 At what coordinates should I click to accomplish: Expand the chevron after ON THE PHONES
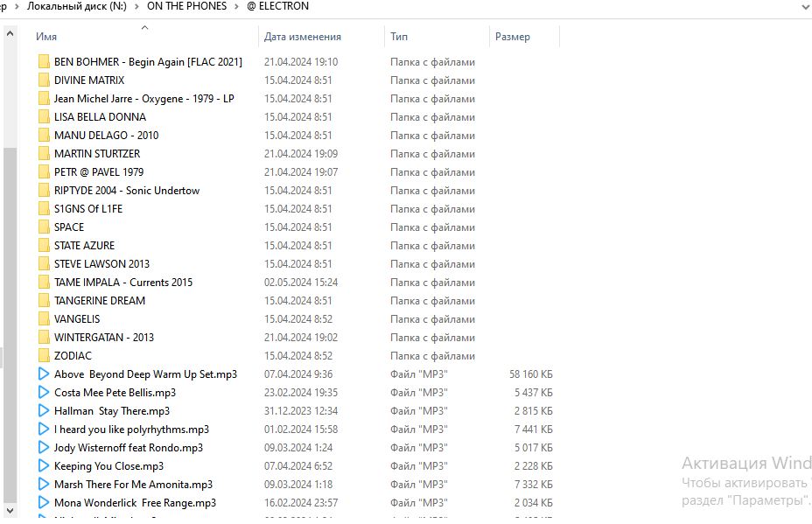pos(236,7)
